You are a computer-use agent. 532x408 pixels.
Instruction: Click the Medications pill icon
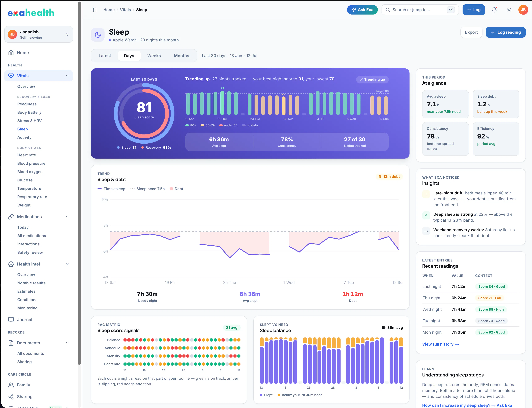11,217
